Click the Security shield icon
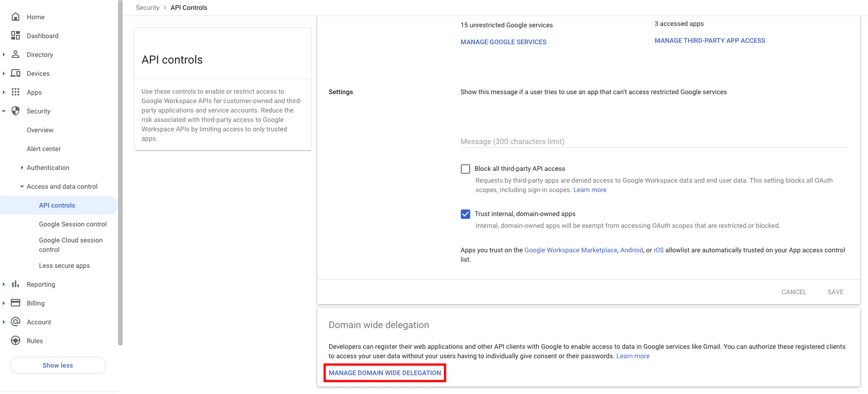Image resolution: width=868 pixels, height=394 pixels. (x=16, y=111)
